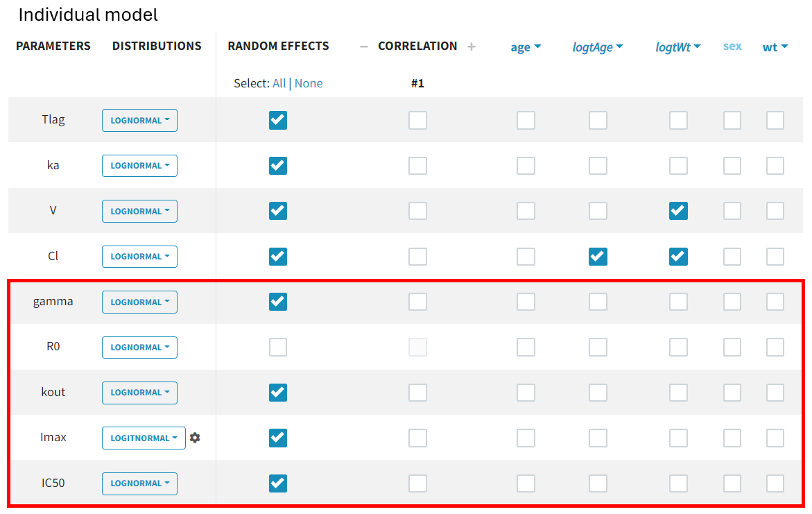Disable logWt covariate on V
Screen dimensions: 812x514
(x=678, y=211)
